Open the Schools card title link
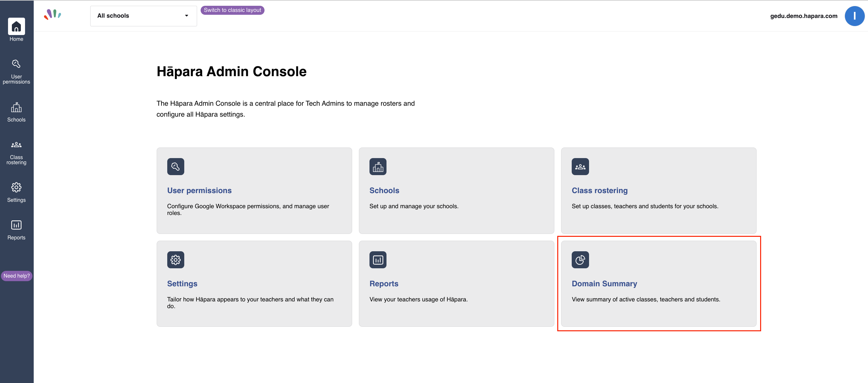 point(384,191)
